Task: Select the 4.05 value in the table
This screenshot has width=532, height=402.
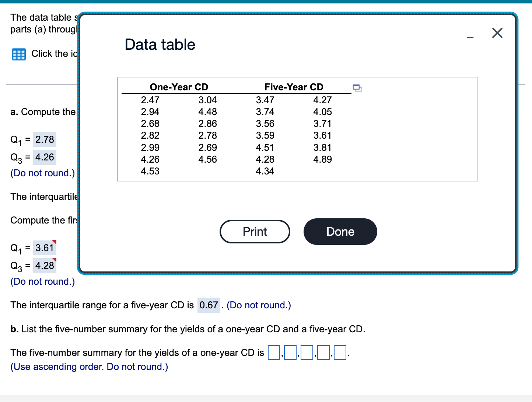Action: tap(323, 112)
